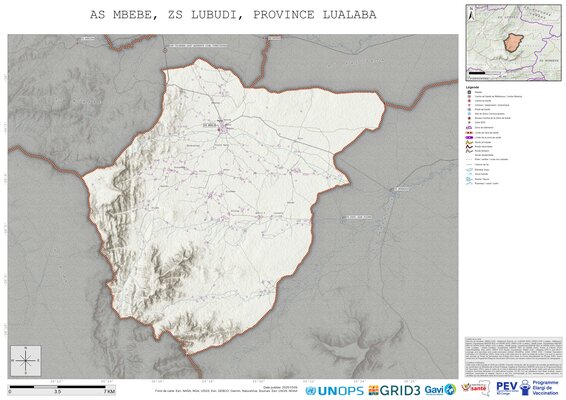Viewport: 566px width, 400px height.
Task: Click the data sources text block
Action: pos(513,357)
